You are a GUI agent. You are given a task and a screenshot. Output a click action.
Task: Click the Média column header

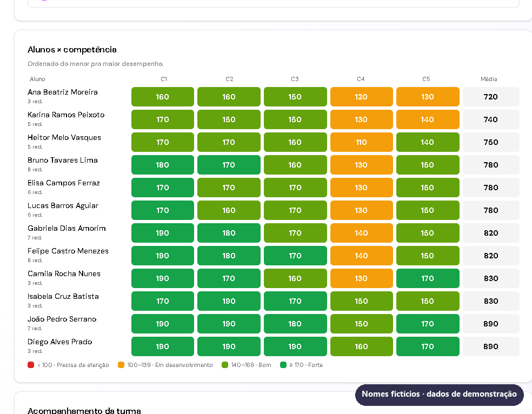pos(489,79)
